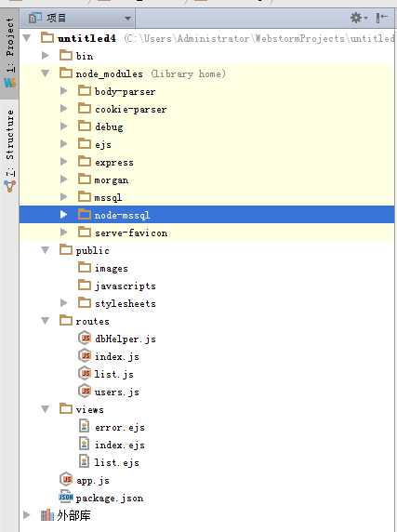Click the external libraries bar-chart icon
Screen dimensions: 397x532
(47, 515)
